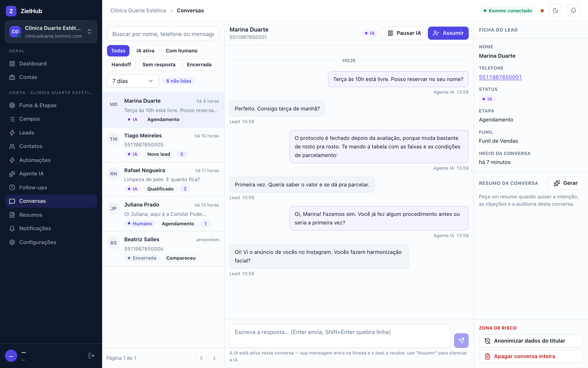Go to the Leads section

point(51,132)
